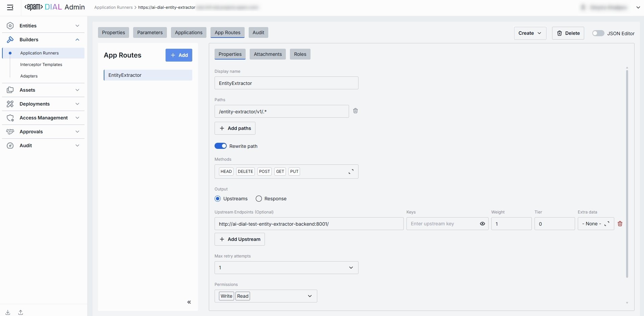This screenshot has height=316, width=644.
Task: Delete the entity-extractor path with trash icon
Action: pyautogui.click(x=355, y=111)
